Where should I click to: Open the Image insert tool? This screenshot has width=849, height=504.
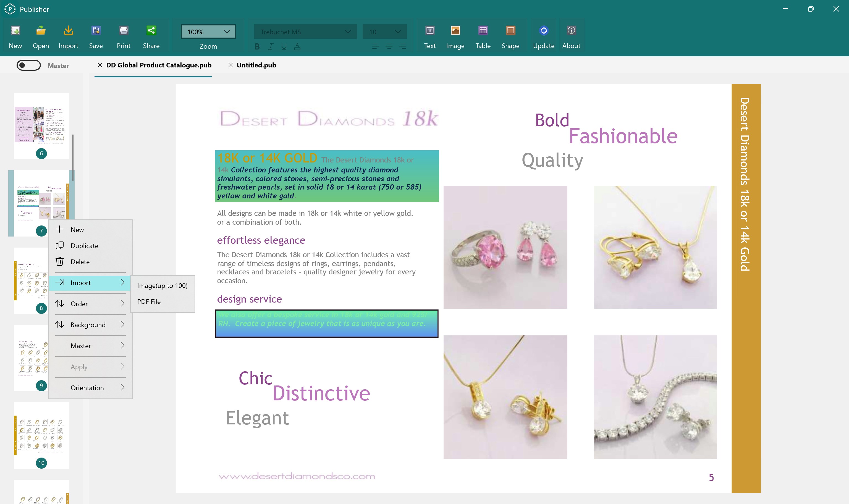[x=455, y=36]
